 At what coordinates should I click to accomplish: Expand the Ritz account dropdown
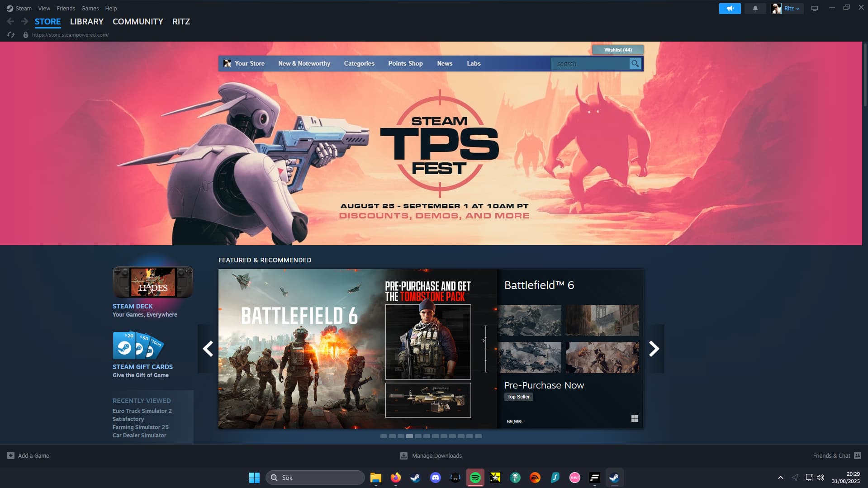coord(791,9)
